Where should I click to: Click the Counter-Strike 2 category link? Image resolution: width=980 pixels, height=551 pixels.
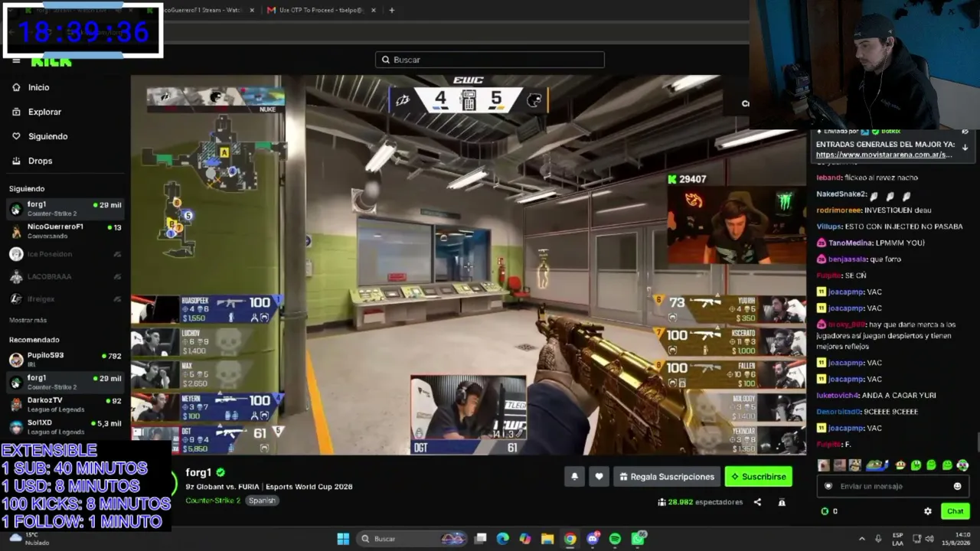(213, 500)
